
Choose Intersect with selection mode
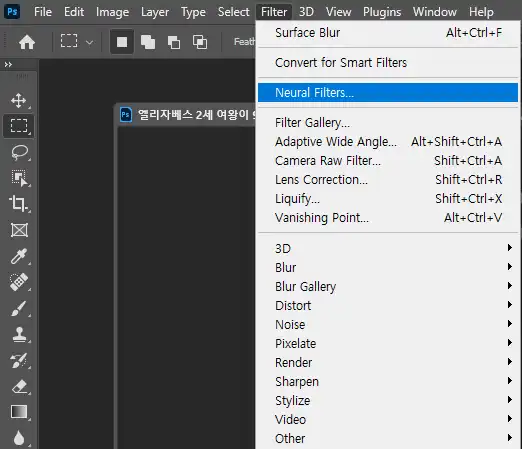click(200, 42)
